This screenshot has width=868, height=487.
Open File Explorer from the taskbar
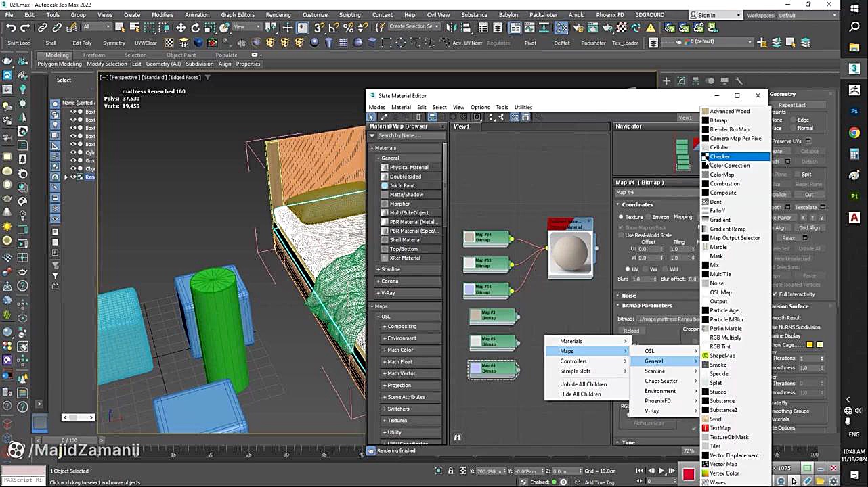click(854, 48)
